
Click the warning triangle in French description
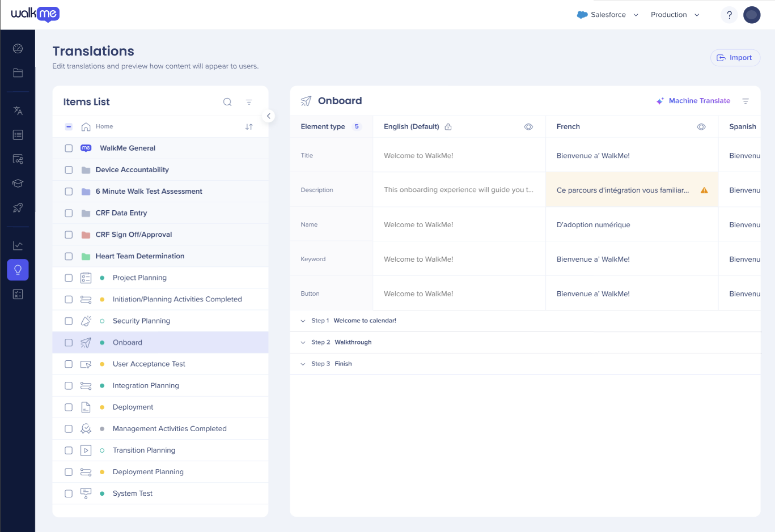coord(704,190)
